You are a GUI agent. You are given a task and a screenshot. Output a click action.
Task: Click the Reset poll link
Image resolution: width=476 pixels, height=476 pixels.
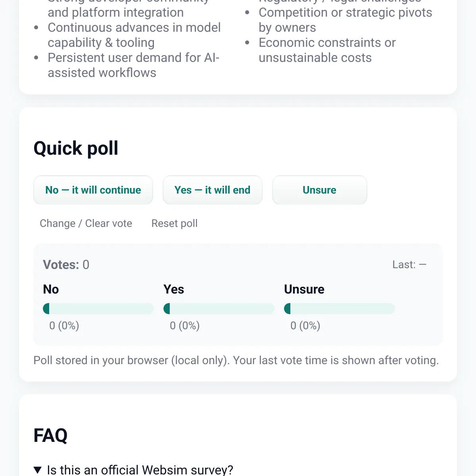click(175, 223)
